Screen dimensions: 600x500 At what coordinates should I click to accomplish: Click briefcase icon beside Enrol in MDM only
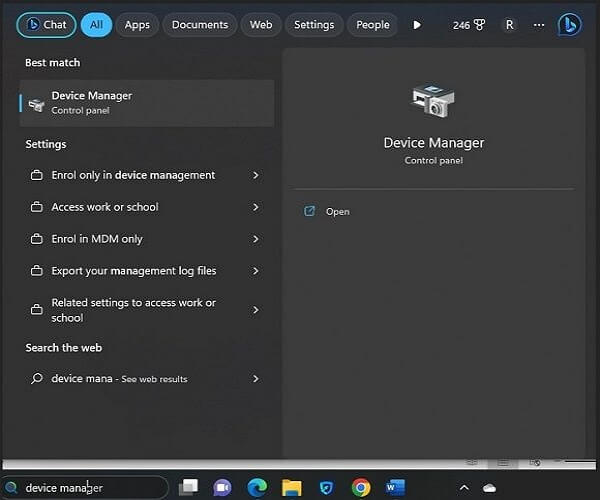pos(37,239)
